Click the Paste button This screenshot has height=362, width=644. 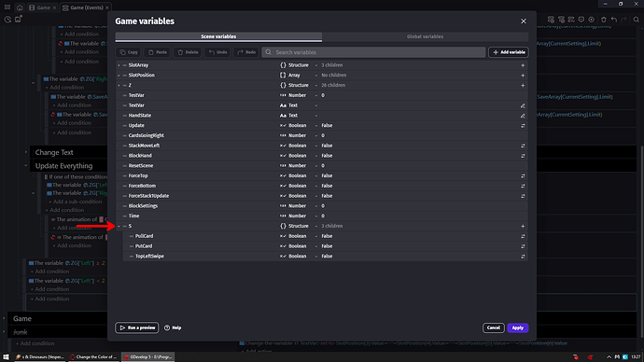(158, 52)
